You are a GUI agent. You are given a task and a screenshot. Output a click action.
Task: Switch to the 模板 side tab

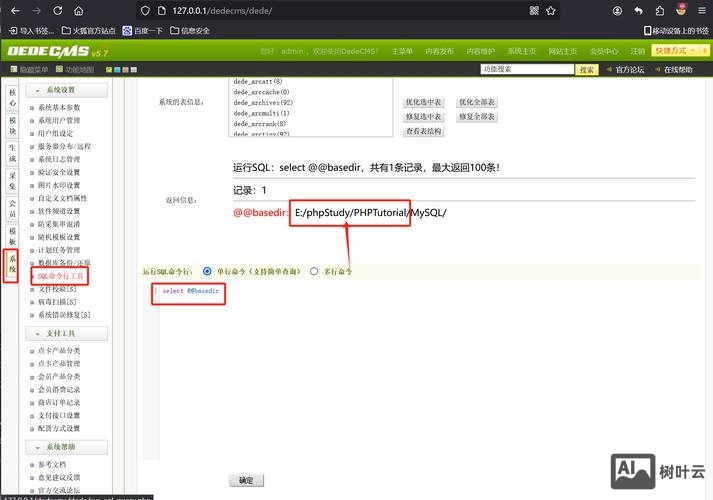click(12, 236)
